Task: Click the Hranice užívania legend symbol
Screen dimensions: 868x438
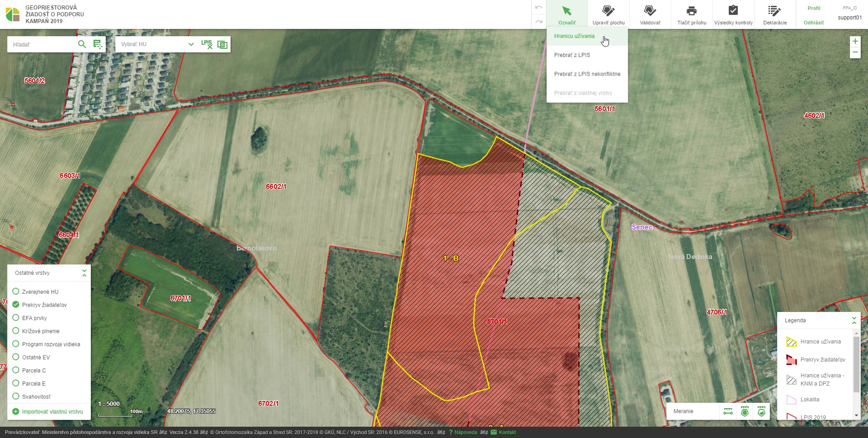Action: click(x=791, y=342)
